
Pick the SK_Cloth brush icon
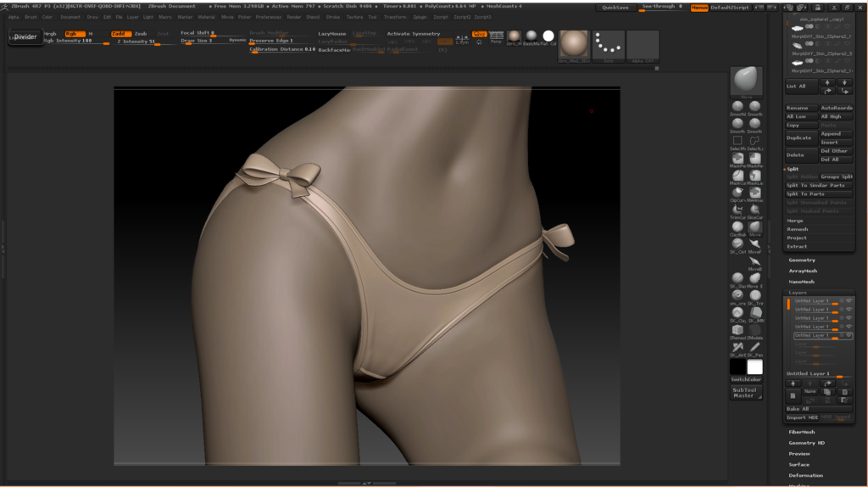pos(737,244)
